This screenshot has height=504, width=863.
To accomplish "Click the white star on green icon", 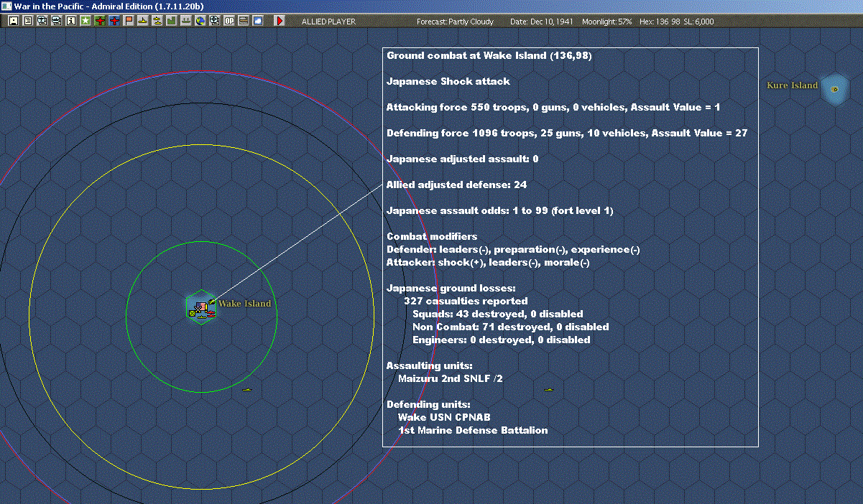I will click(86, 21).
